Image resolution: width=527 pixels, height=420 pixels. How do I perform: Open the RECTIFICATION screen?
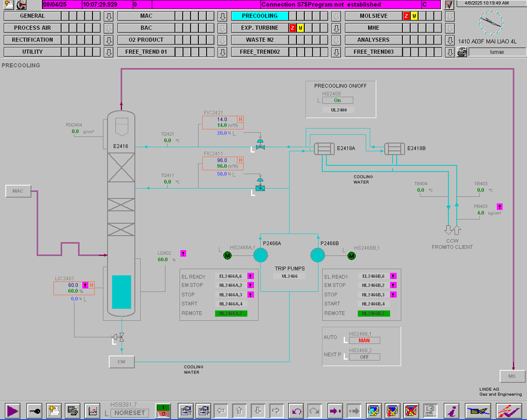32,40
